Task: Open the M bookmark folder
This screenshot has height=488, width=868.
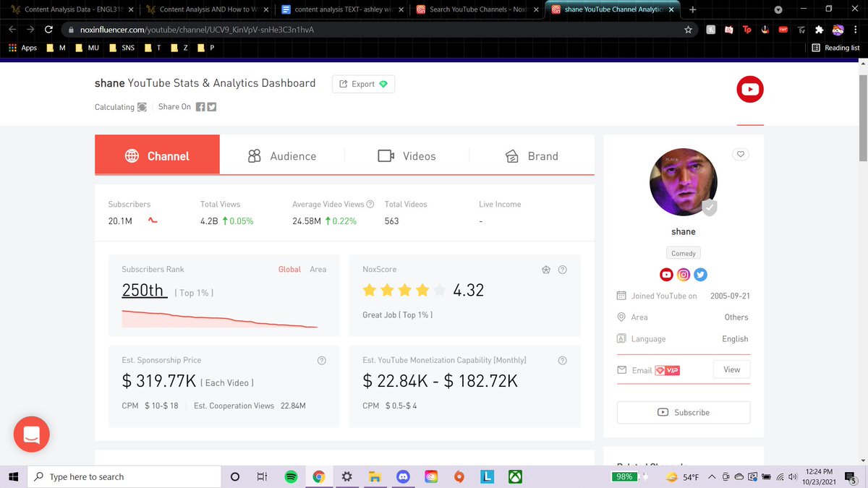Action: click(x=56, y=48)
